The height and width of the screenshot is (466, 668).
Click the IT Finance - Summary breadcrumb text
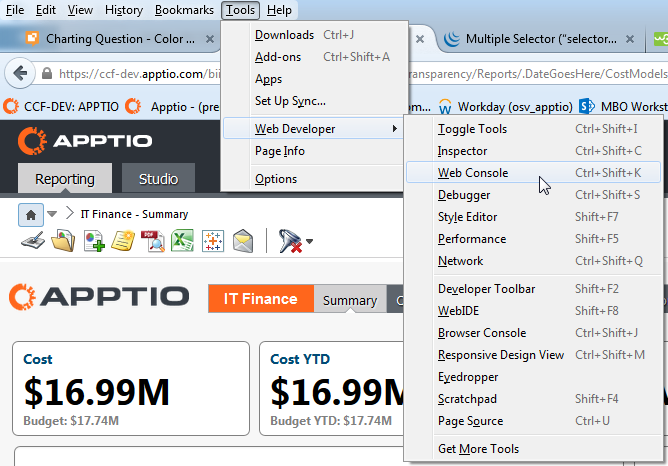point(135,214)
